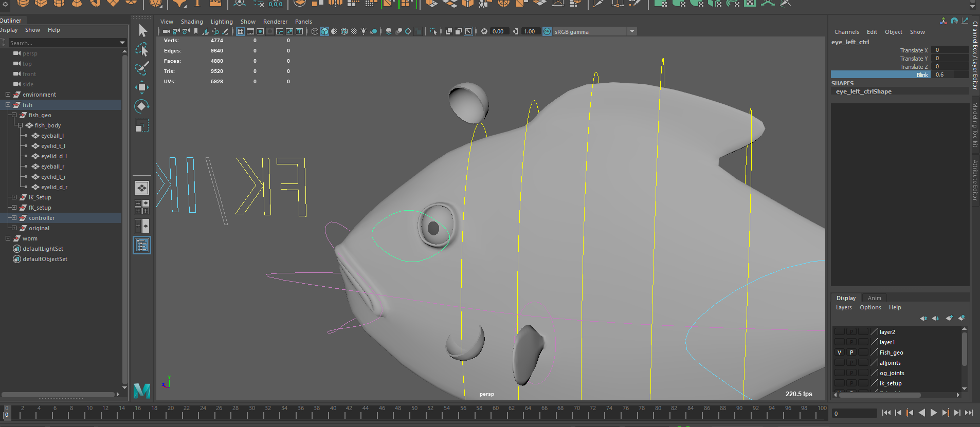Viewport: 980px width, 427px height.
Task: Choose the Rotate tool
Action: 142,106
